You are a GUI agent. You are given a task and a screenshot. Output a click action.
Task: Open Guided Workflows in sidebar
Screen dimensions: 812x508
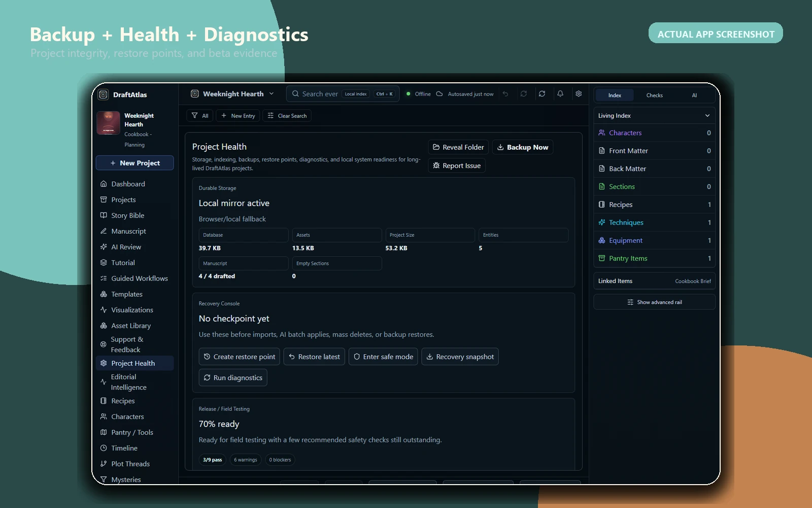pyautogui.click(x=134, y=278)
